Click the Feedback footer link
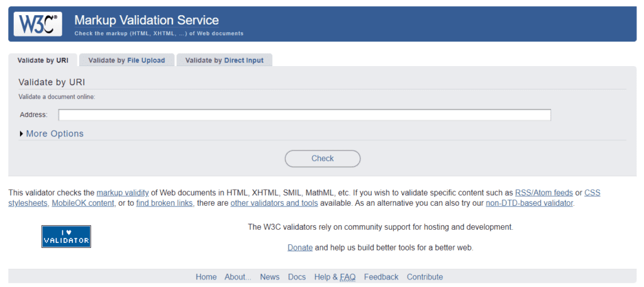 click(380, 277)
